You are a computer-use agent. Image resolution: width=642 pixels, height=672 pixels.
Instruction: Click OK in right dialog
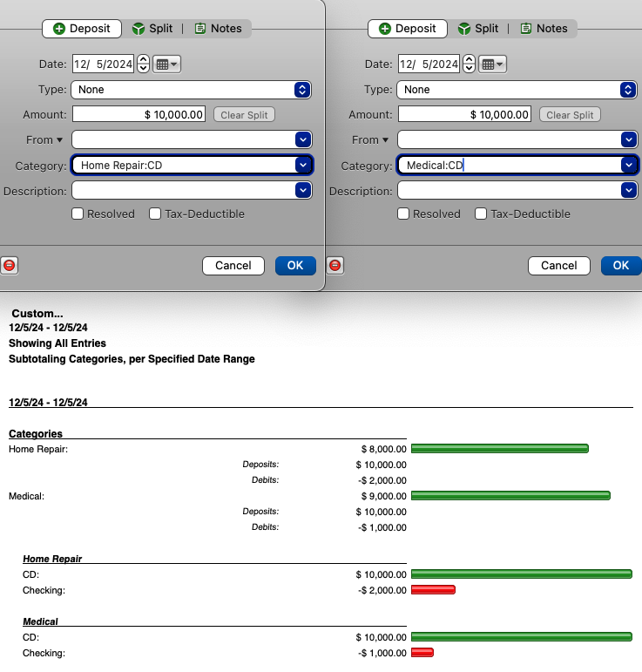[621, 266]
